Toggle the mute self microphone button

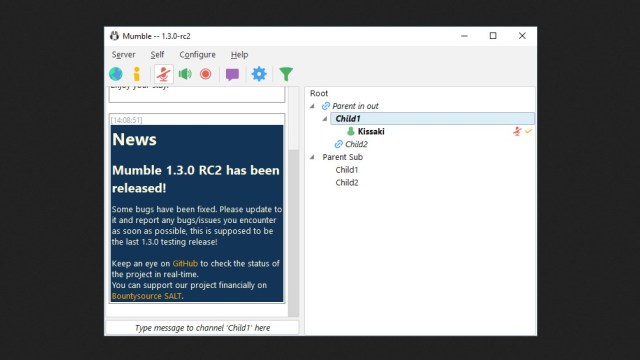pyautogui.click(x=164, y=74)
